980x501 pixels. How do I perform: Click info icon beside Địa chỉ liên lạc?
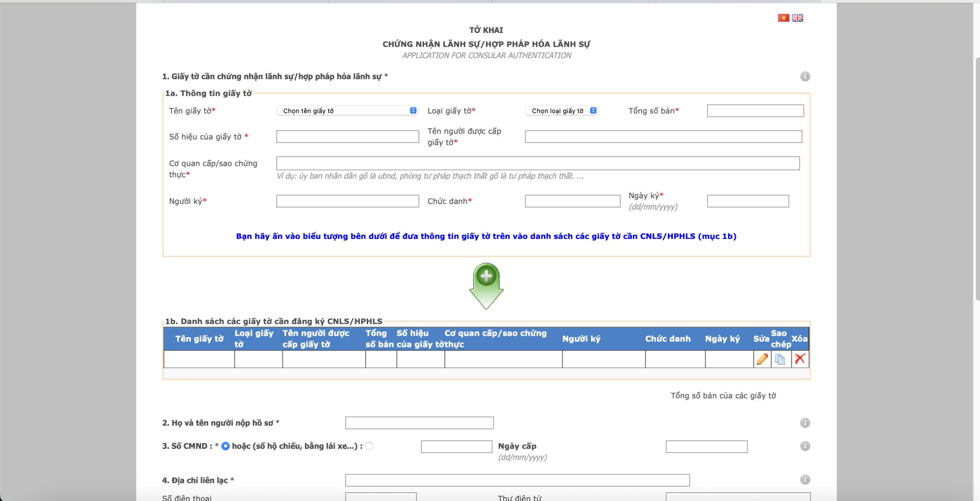[805, 480]
